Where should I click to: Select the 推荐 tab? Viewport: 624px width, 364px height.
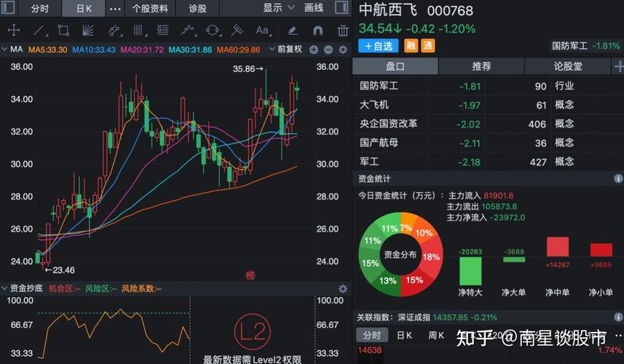point(481,66)
